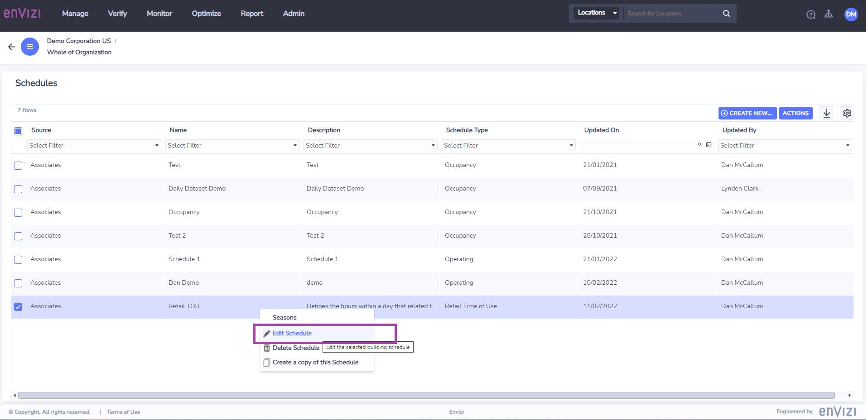Click the search magnifier icon
The width and height of the screenshot is (868, 420).
(x=727, y=14)
